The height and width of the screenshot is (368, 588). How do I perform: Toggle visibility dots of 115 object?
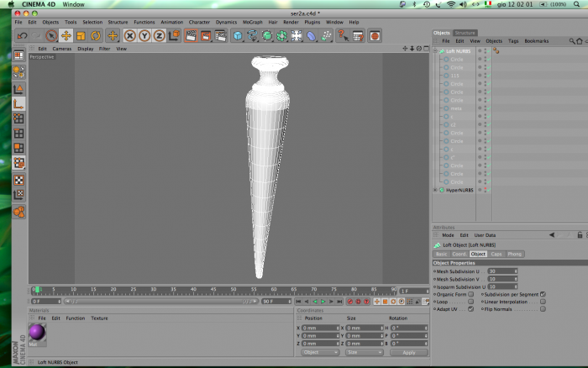(x=486, y=76)
